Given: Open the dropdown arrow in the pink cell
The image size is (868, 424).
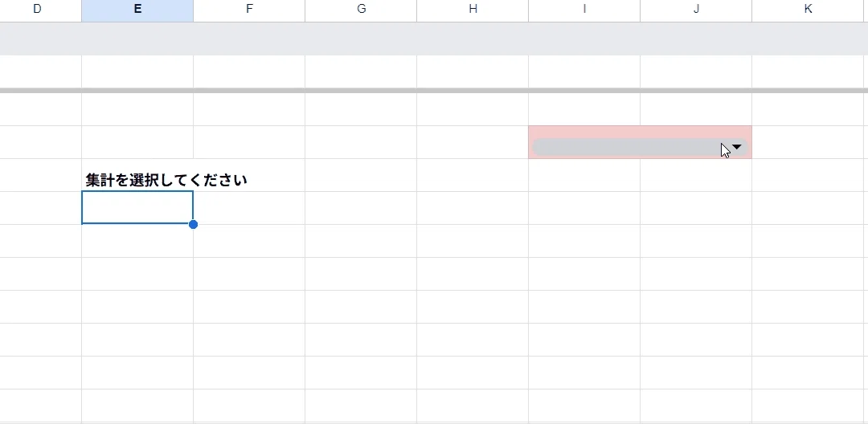Looking at the screenshot, I should pyautogui.click(x=737, y=146).
